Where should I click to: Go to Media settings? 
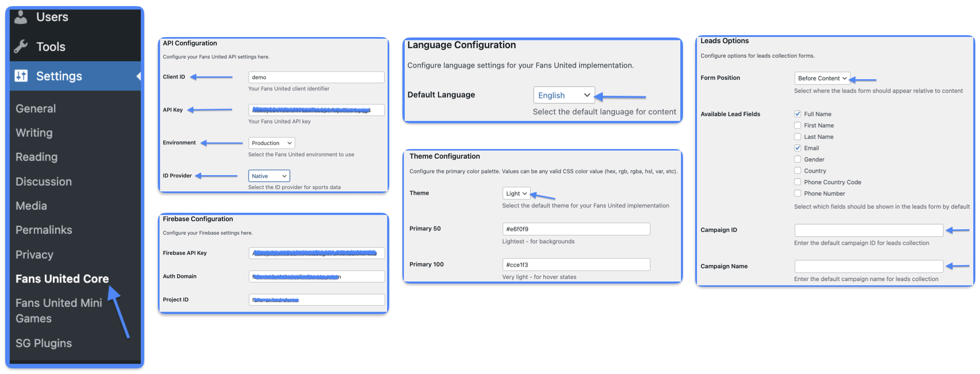[31, 206]
